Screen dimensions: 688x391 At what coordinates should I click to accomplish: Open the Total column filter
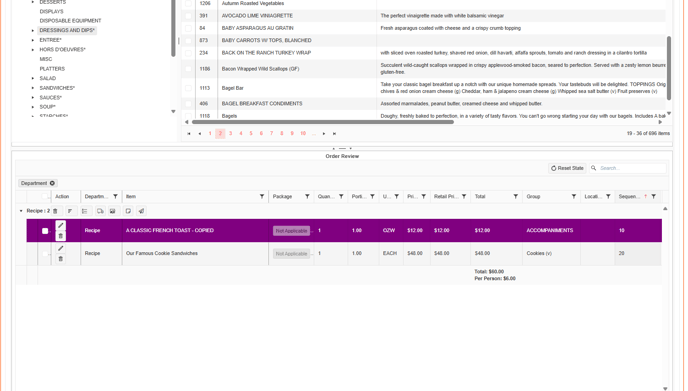click(516, 197)
